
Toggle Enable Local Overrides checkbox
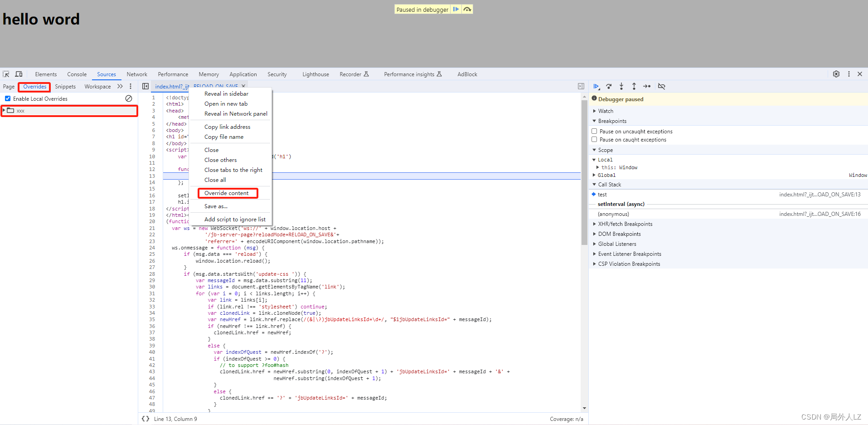(8, 98)
